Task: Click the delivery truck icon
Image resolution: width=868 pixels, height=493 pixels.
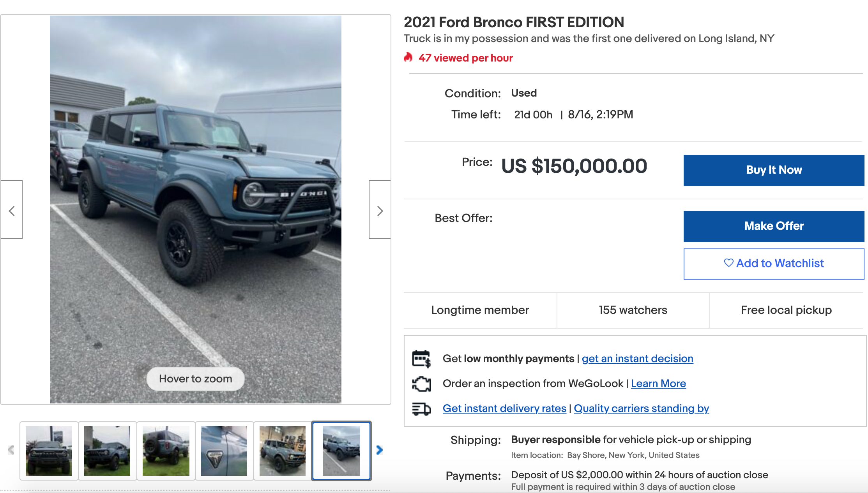Action: 421,409
